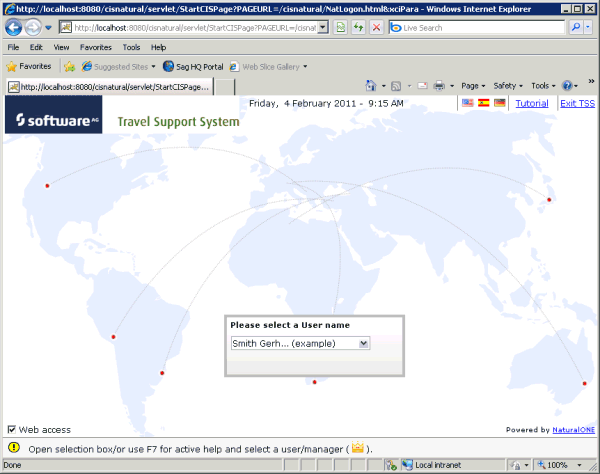
Task: Click the page favicon in address bar
Action: coord(66,28)
